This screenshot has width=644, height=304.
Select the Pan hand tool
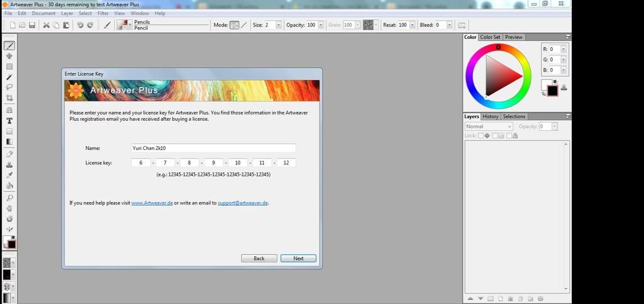9,208
